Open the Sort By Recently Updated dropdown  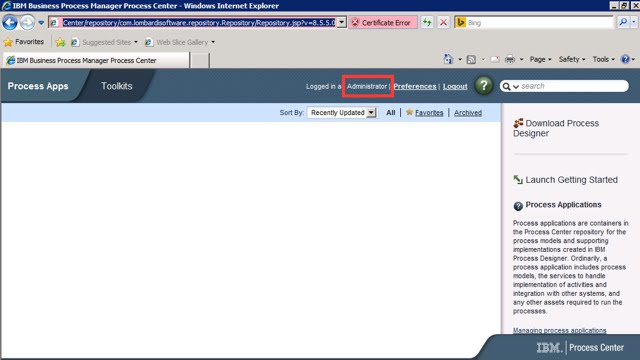tap(342, 113)
